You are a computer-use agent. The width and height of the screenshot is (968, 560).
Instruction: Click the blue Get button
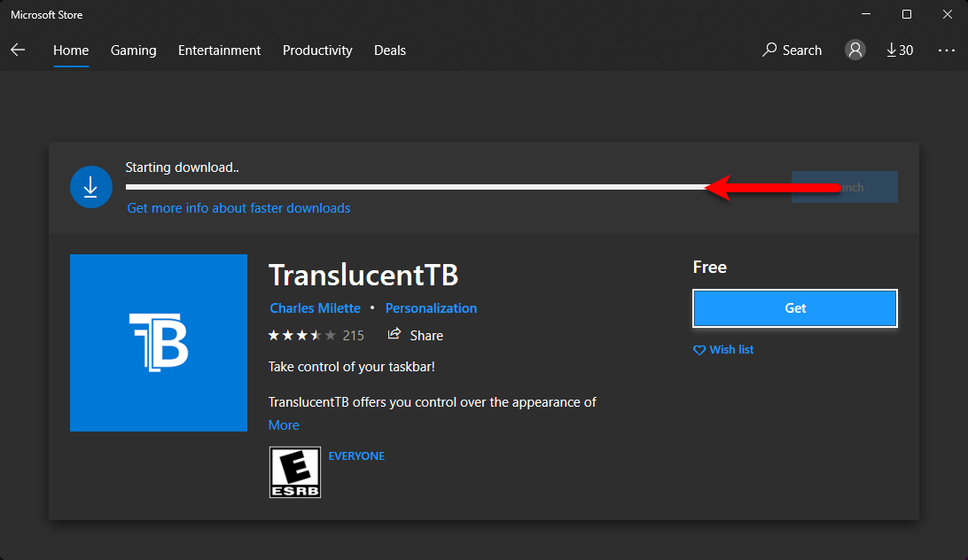[795, 308]
